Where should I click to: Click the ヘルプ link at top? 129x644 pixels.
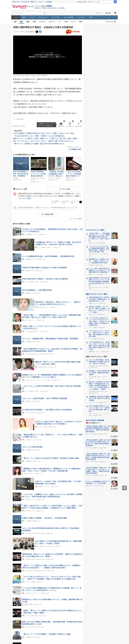click(x=90, y=2)
